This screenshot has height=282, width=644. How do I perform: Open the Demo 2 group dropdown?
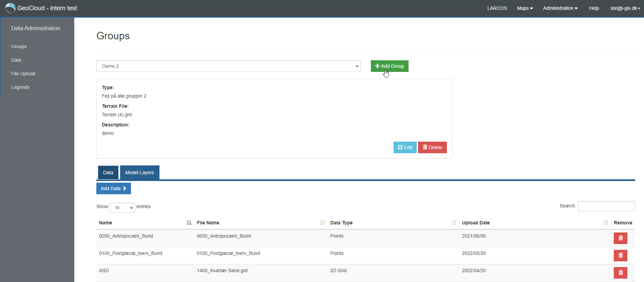coord(228,66)
